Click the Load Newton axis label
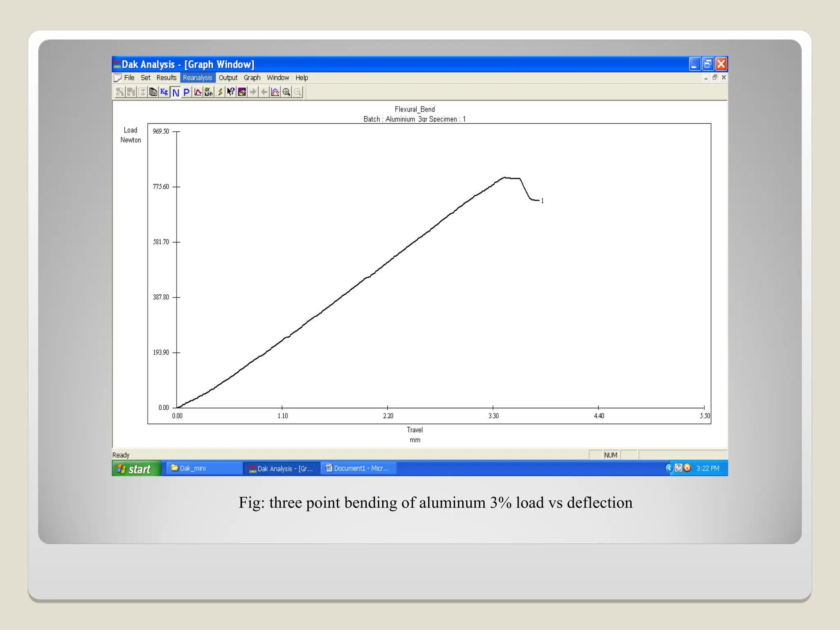This screenshot has height=630, width=840. tap(130, 135)
